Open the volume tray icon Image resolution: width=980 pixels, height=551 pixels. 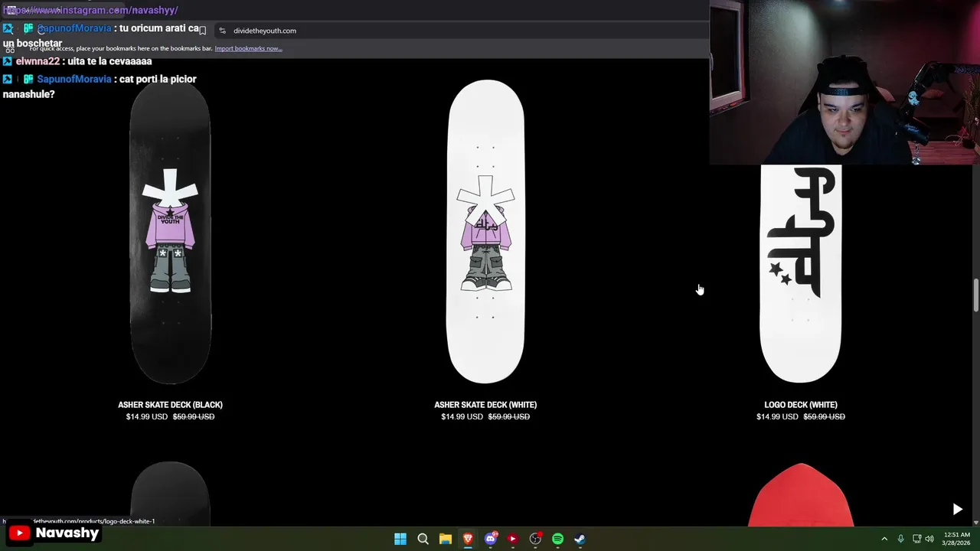click(x=929, y=539)
